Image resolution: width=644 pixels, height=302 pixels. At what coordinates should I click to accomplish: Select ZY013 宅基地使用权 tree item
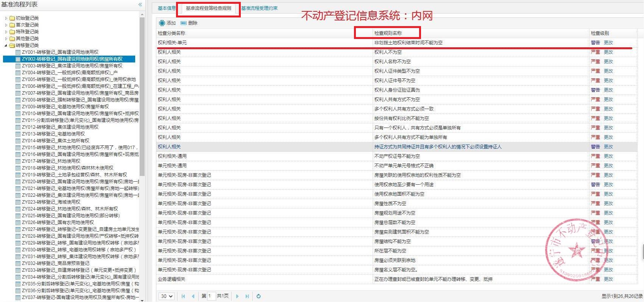pos(53,134)
